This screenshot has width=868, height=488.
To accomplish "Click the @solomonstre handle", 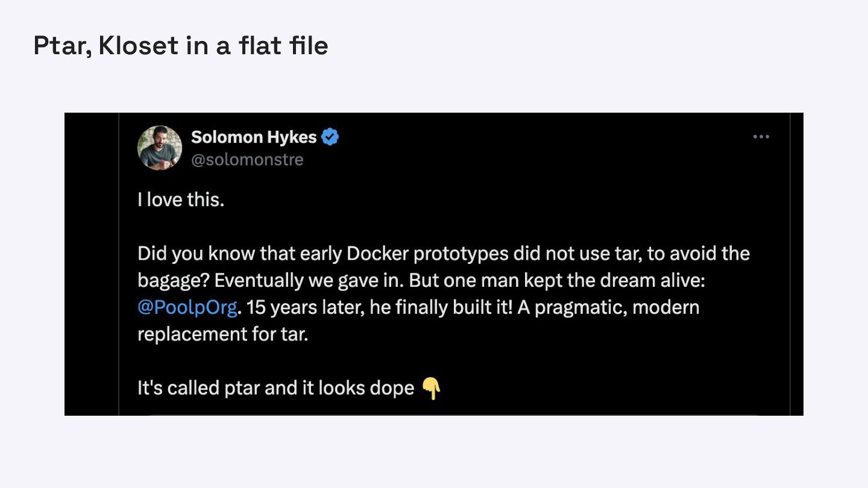I will click(x=247, y=160).
